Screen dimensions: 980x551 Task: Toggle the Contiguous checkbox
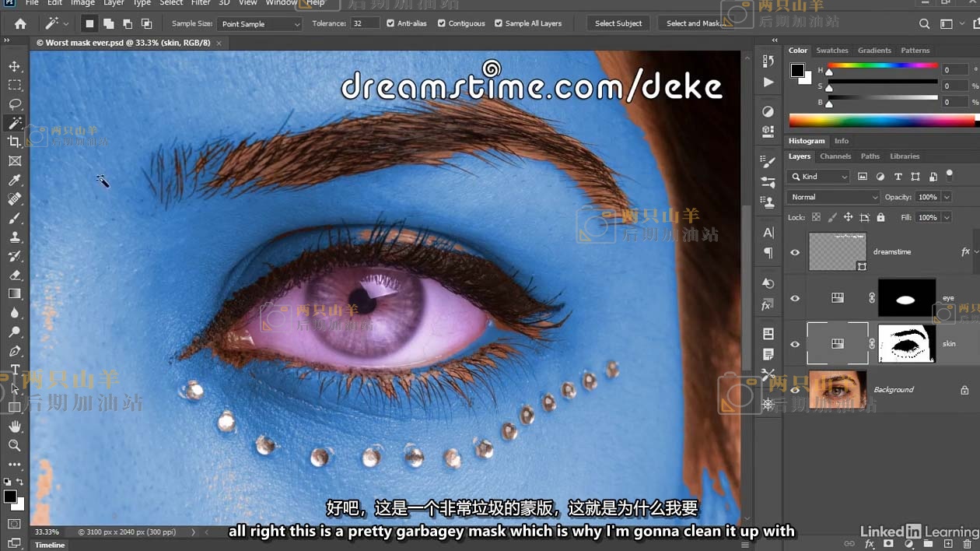(x=442, y=23)
